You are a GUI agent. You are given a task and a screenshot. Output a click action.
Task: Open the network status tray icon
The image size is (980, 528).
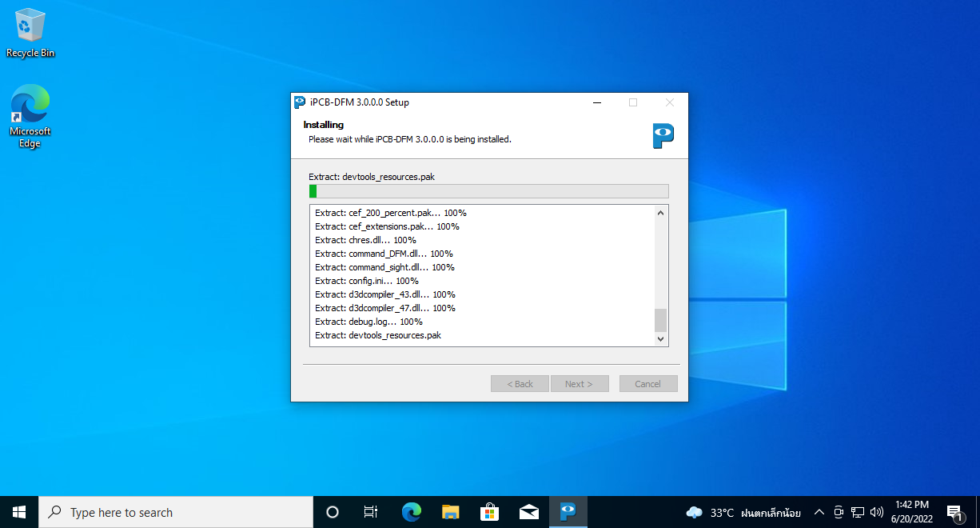[x=858, y=512]
